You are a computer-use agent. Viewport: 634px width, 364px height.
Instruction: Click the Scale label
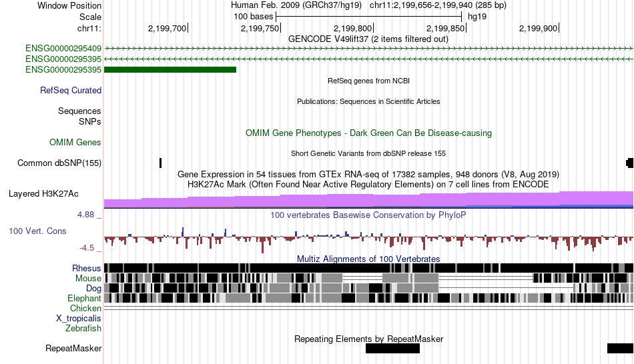click(90, 17)
